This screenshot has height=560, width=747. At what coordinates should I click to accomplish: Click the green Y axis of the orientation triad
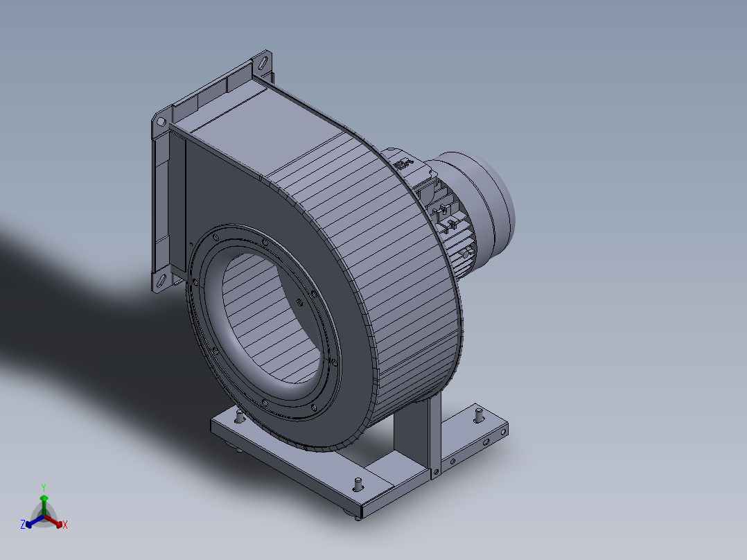pyautogui.click(x=44, y=505)
